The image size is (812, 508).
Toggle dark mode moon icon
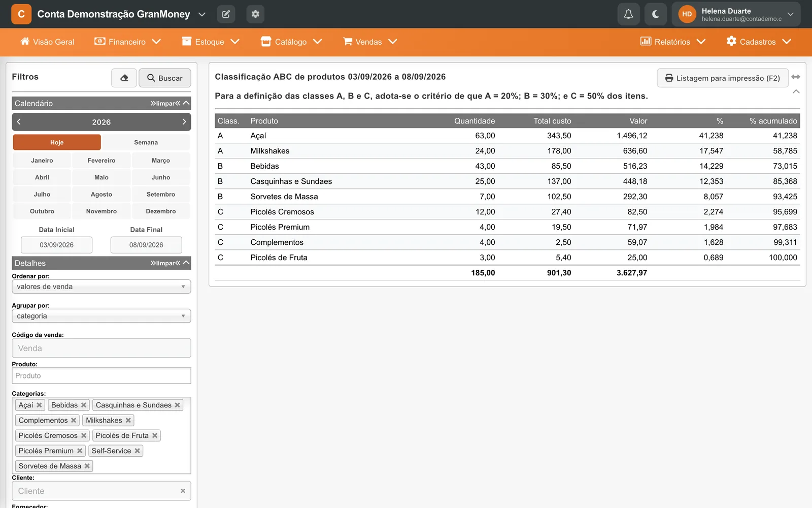click(x=656, y=14)
